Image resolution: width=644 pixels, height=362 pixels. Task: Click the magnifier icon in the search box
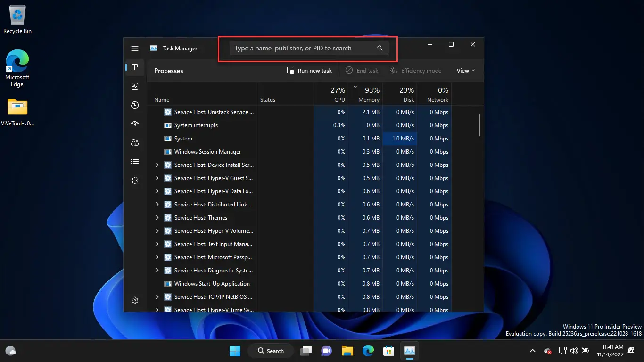[x=380, y=48]
